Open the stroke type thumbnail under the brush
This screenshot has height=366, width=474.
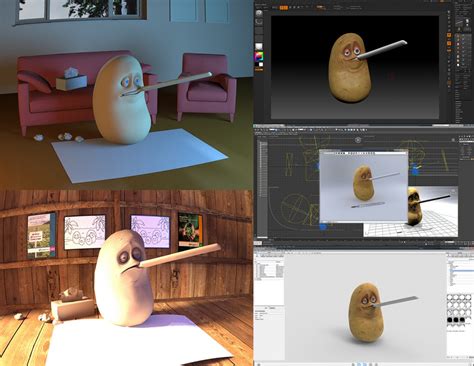coord(259,22)
